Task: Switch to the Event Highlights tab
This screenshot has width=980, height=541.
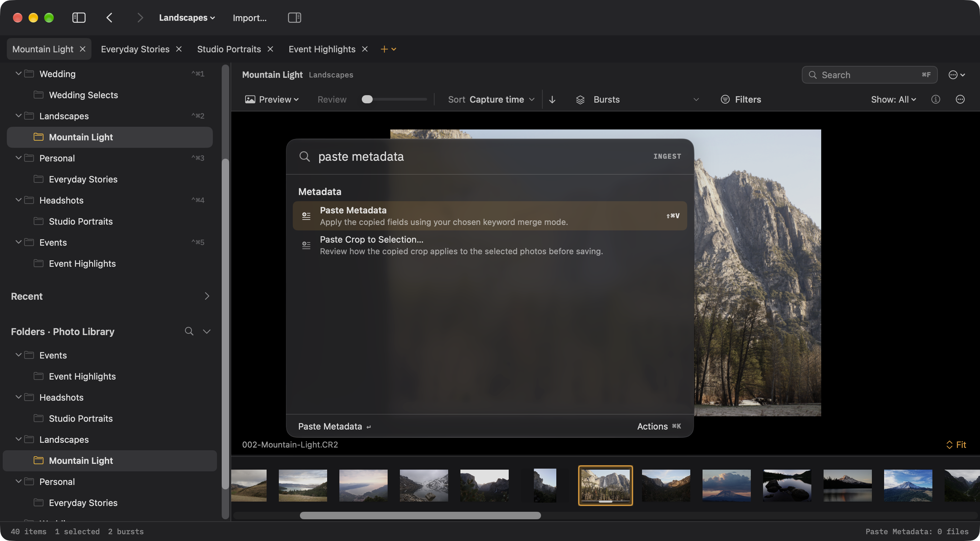Action: (322, 49)
